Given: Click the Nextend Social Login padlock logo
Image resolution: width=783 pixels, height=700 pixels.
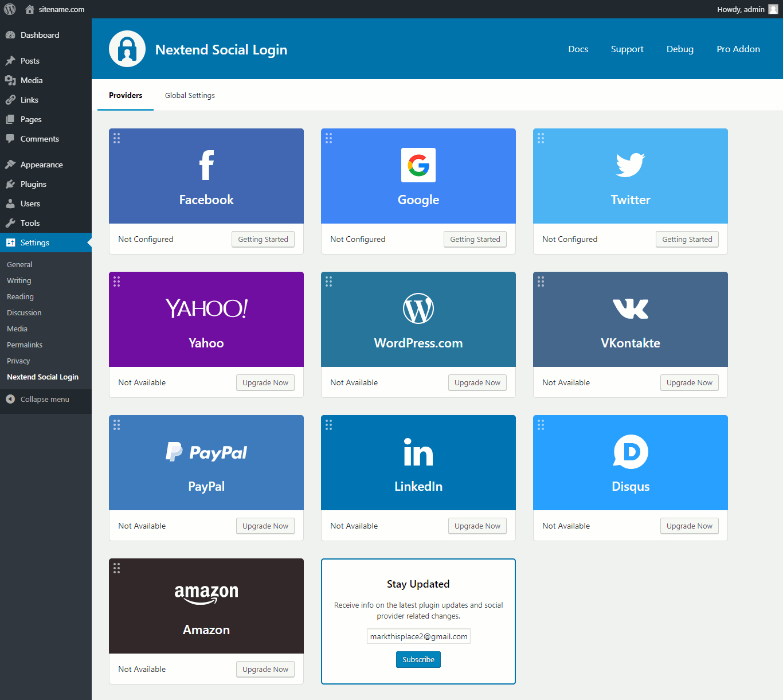Looking at the screenshot, I should click(127, 49).
